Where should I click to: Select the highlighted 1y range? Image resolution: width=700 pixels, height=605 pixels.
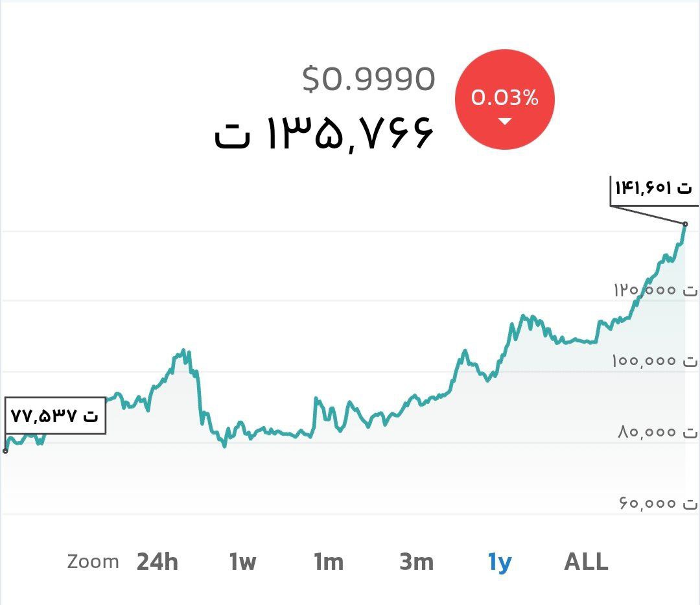click(x=500, y=562)
